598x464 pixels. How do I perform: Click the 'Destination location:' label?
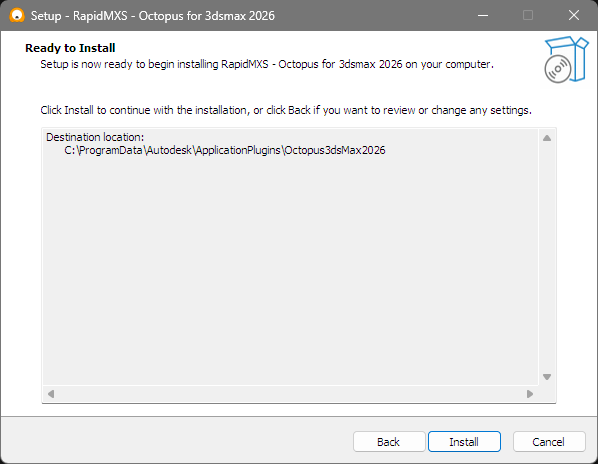95,137
